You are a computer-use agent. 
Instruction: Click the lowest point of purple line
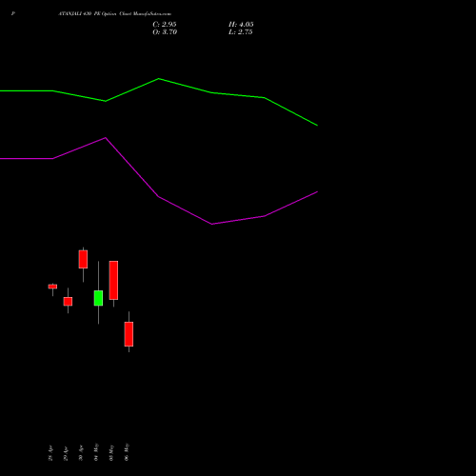[x=212, y=224]
